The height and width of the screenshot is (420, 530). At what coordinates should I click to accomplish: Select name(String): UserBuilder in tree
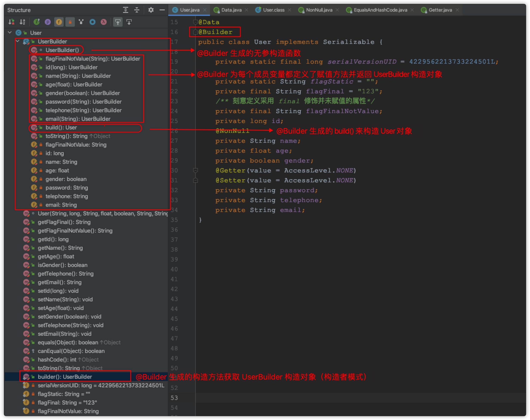point(78,76)
